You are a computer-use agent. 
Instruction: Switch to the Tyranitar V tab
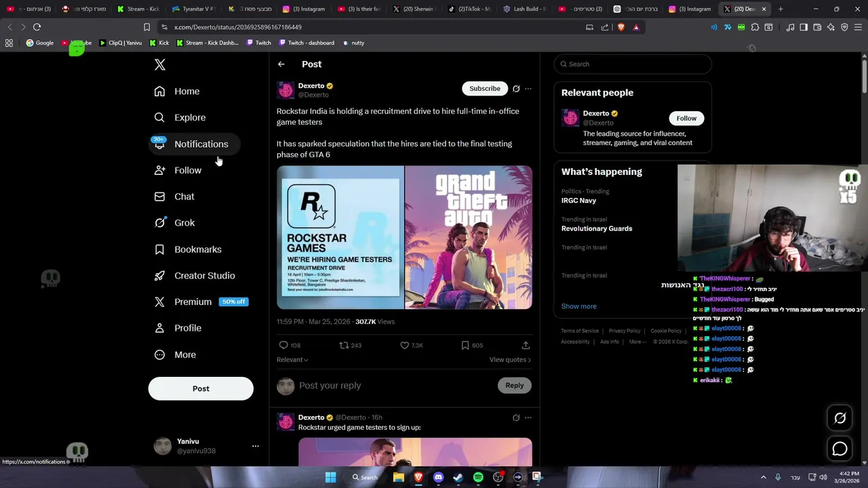click(x=193, y=9)
